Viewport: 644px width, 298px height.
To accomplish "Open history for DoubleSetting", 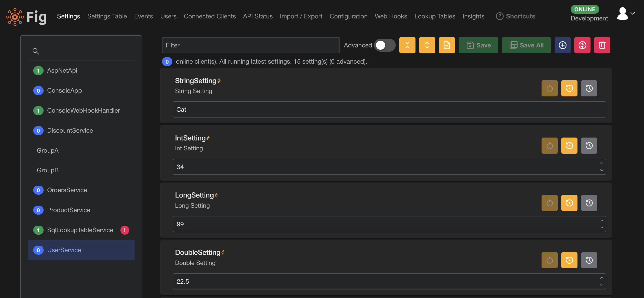I will coord(589,260).
